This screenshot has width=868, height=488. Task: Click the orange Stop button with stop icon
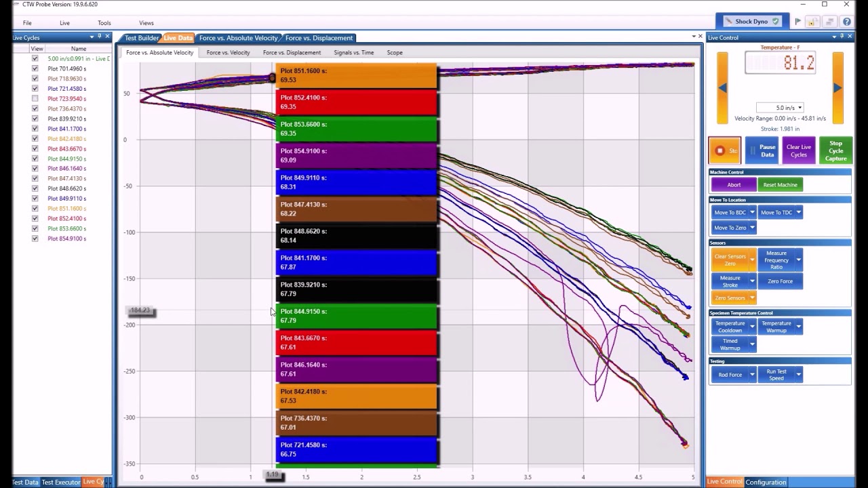pos(725,150)
